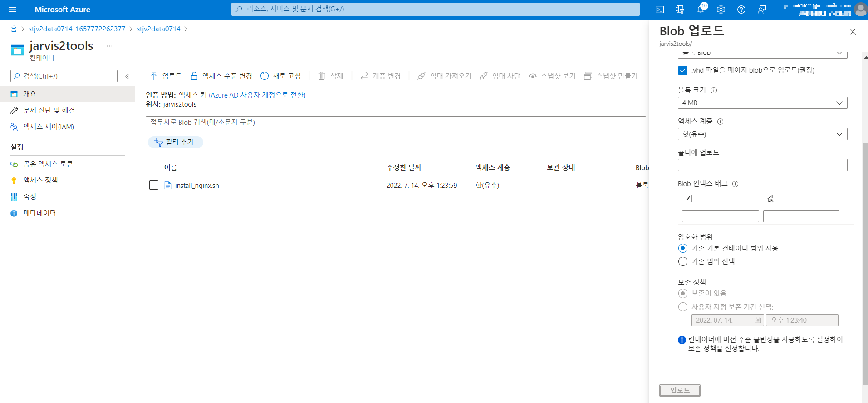Screen dimensions: 868x403
Task: Sort by 수정한 날짜 column header
Action: pos(404,167)
